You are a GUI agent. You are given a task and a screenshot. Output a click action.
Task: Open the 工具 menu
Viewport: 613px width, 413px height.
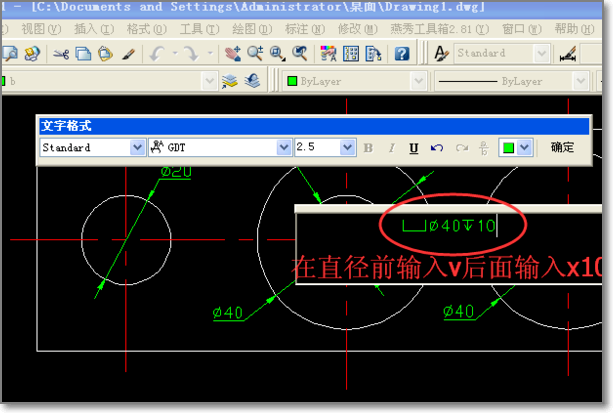(x=199, y=29)
